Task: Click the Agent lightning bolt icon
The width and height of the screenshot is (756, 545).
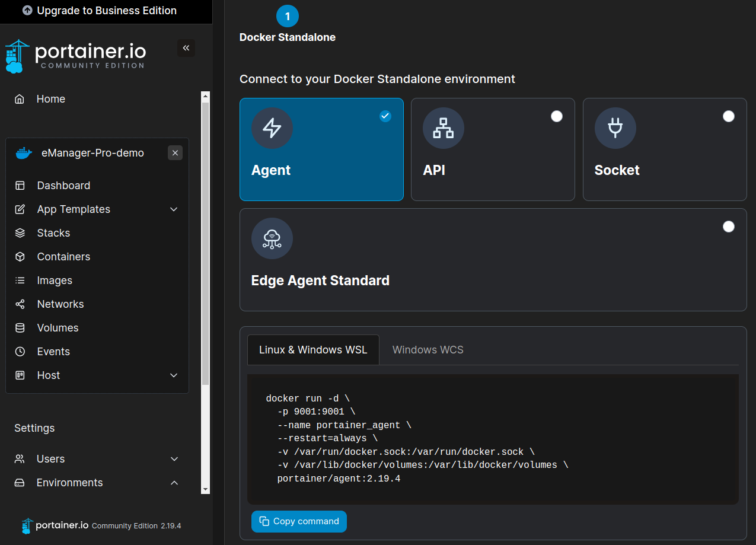Action: [272, 128]
